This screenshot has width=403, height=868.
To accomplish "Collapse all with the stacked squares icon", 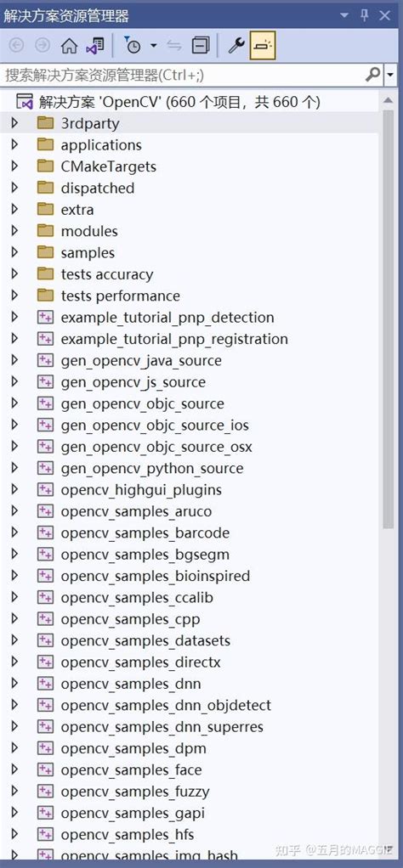I will coord(201,46).
